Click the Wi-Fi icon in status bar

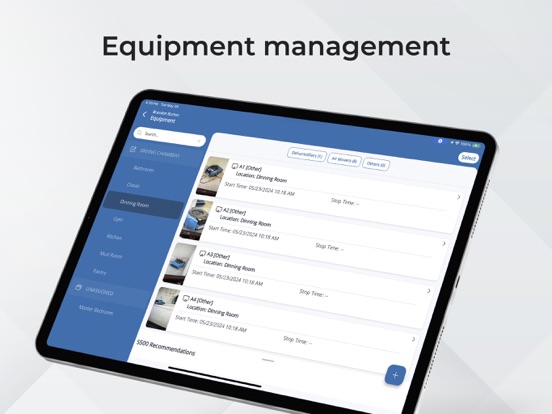(457, 143)
